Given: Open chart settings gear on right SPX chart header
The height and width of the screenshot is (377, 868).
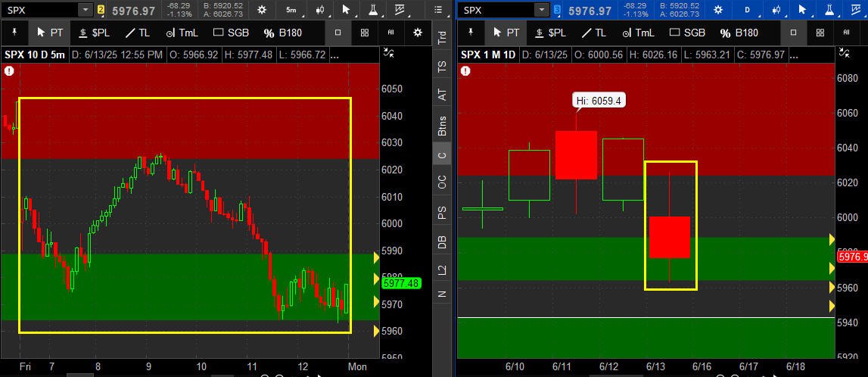Looking at the screenshot, I should point(718,9).
